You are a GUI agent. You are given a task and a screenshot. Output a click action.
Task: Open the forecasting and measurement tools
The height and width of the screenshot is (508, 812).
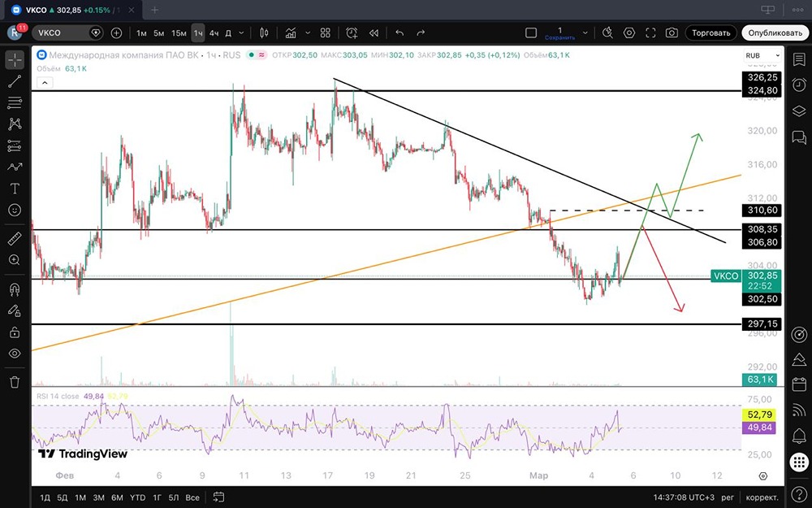click(15, 145)
